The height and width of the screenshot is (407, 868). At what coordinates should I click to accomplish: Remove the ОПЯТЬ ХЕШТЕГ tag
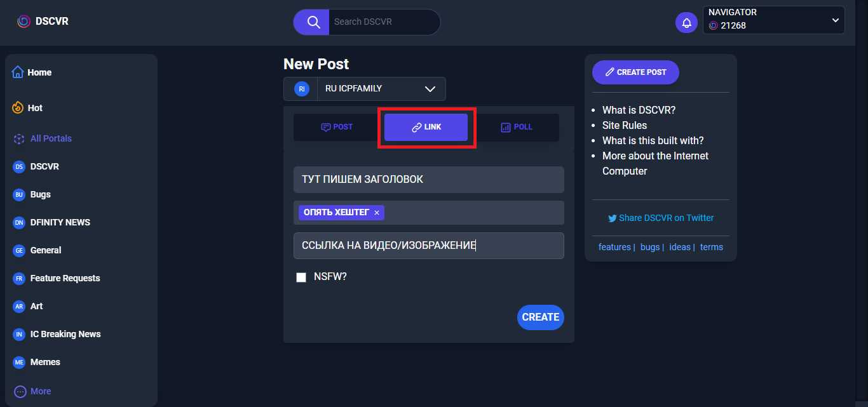[x=377, y=213]
